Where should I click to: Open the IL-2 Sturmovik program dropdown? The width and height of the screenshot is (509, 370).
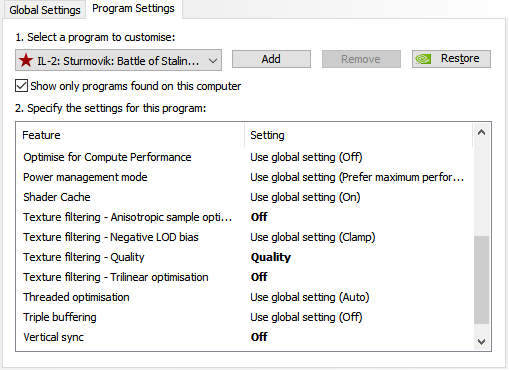tap(118, 60)
